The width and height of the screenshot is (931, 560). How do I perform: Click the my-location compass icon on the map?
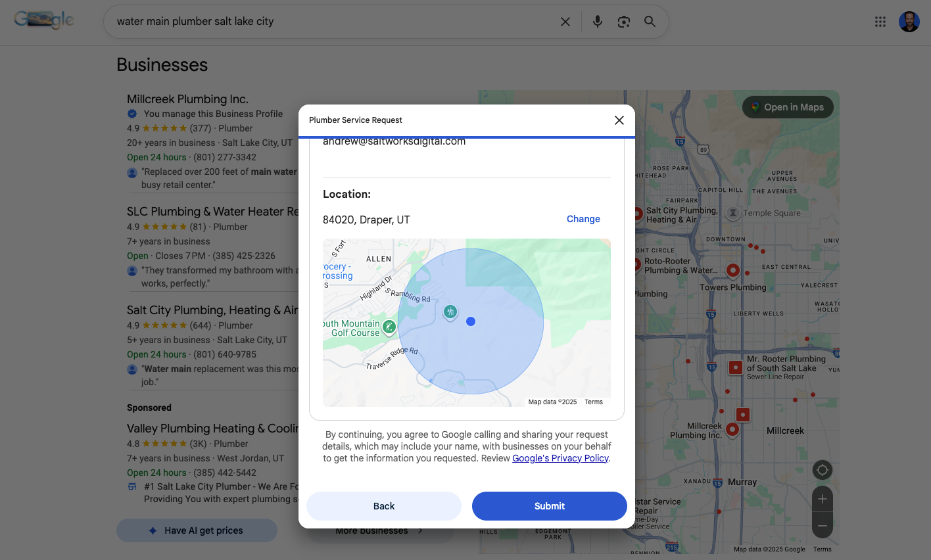[x=822, y=469]
